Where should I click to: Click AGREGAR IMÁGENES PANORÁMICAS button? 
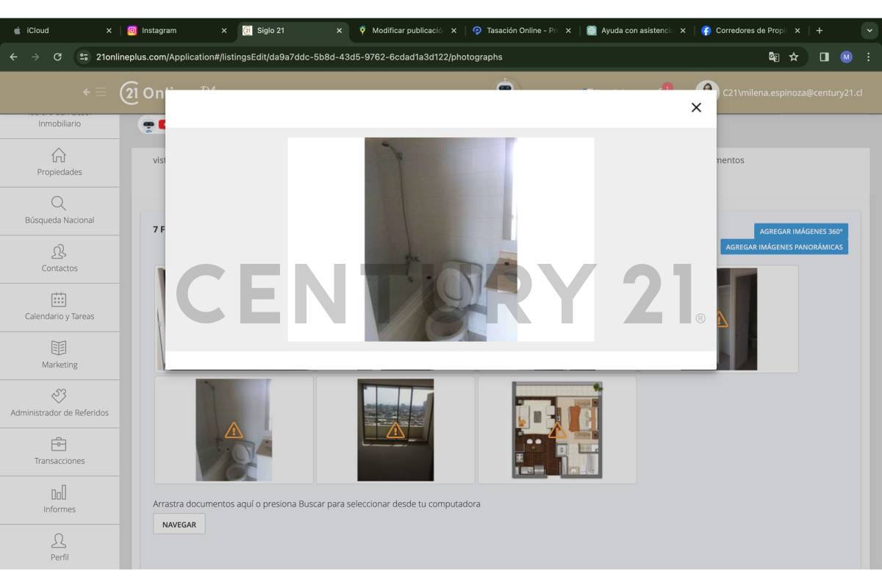click(784, 247)
